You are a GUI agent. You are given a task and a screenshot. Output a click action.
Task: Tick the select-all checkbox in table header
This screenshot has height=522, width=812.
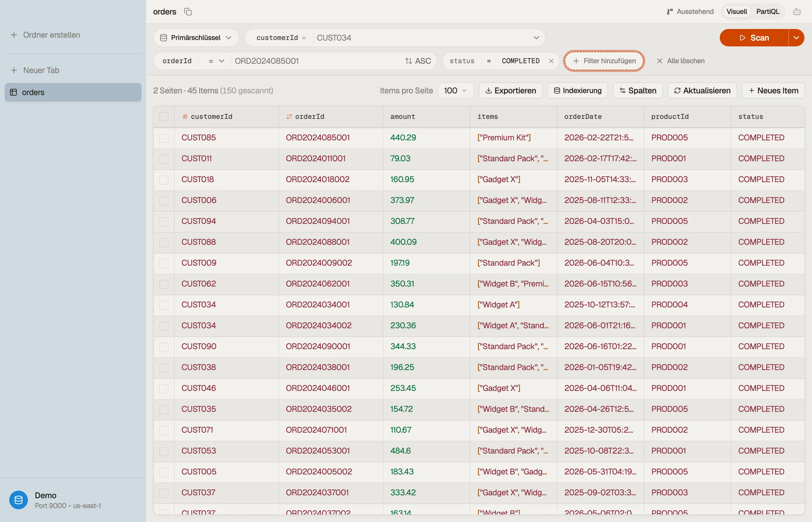pyautogui.click(x=164, y=117)
